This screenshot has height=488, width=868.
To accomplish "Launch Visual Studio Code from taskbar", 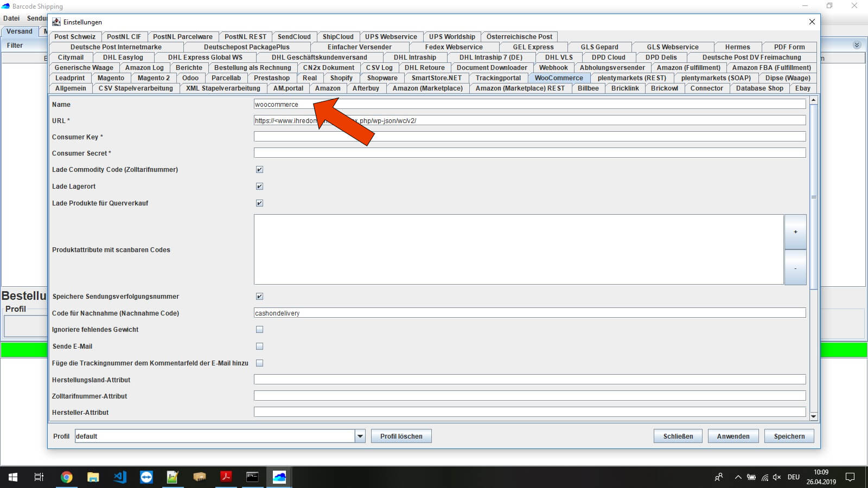I will [x=120, y=477].
